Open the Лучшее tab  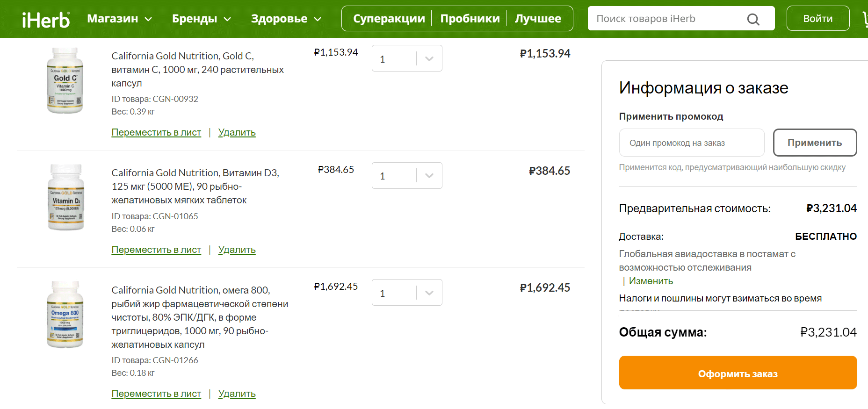[538, 19]
